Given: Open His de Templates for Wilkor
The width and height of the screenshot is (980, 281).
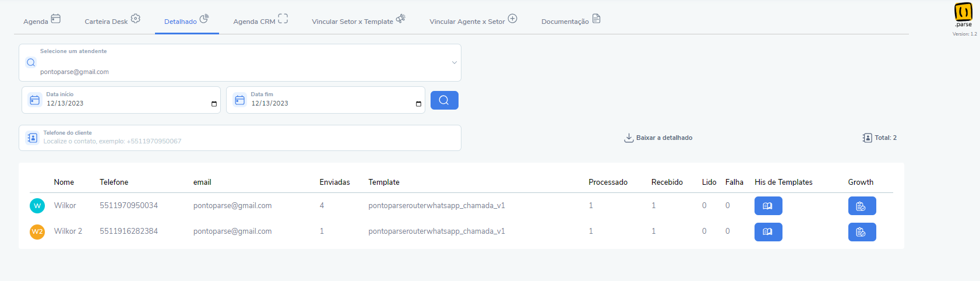Looking at the screenshot, I should (768, 206).
